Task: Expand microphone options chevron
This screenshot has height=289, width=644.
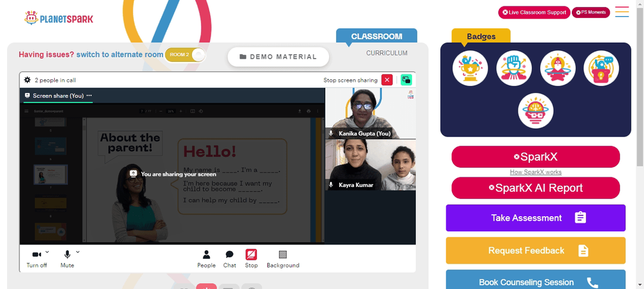Action: (x=78, y=252)
